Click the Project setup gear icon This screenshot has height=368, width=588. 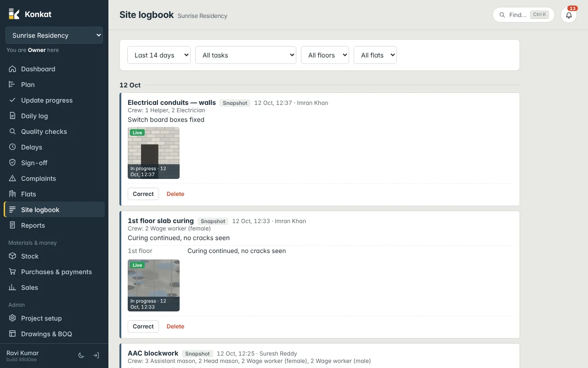[12, 318]
